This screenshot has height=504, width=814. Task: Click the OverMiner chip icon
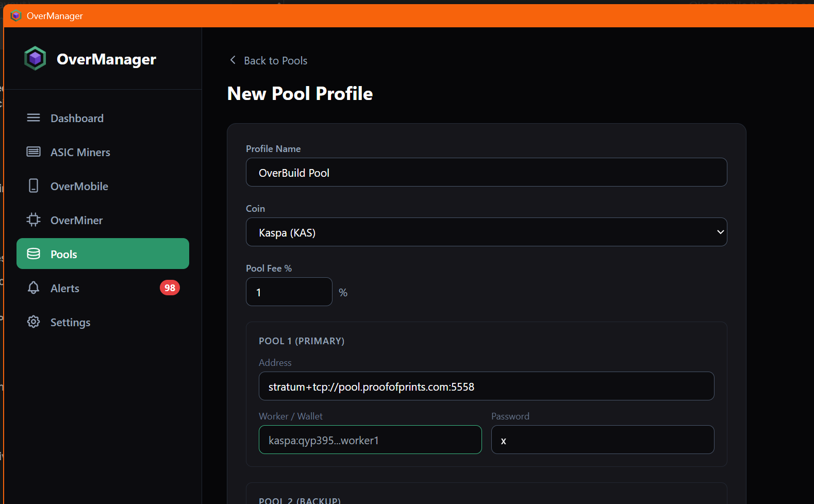(34, 220)
